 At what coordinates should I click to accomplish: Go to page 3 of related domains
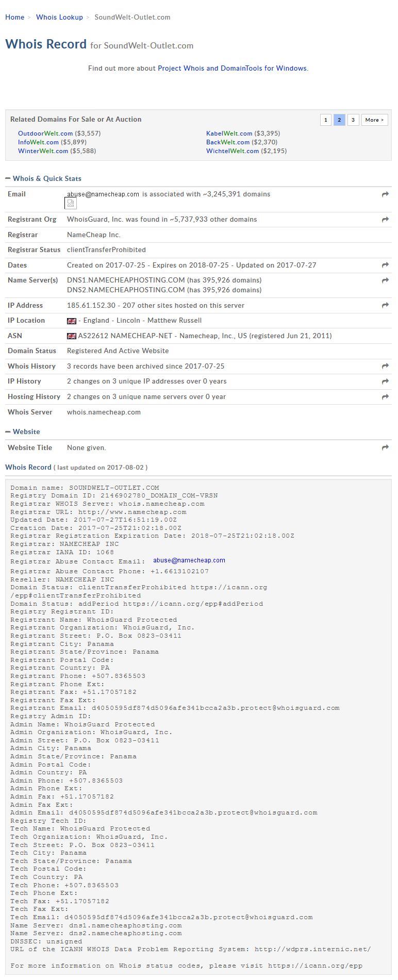(353, 120)
